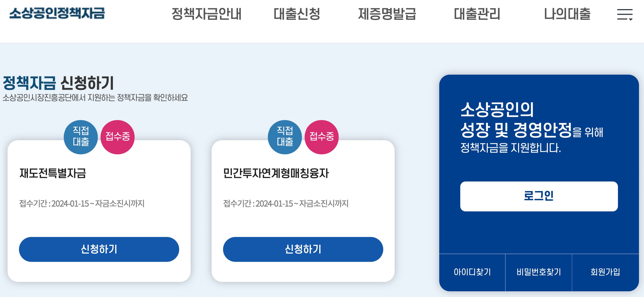The height and width of the screenshot is (297, 644).
Task: Click the 접수중 badge on 재도전특별자금 card
Action: pyautogui.click(x=117, y=137)
